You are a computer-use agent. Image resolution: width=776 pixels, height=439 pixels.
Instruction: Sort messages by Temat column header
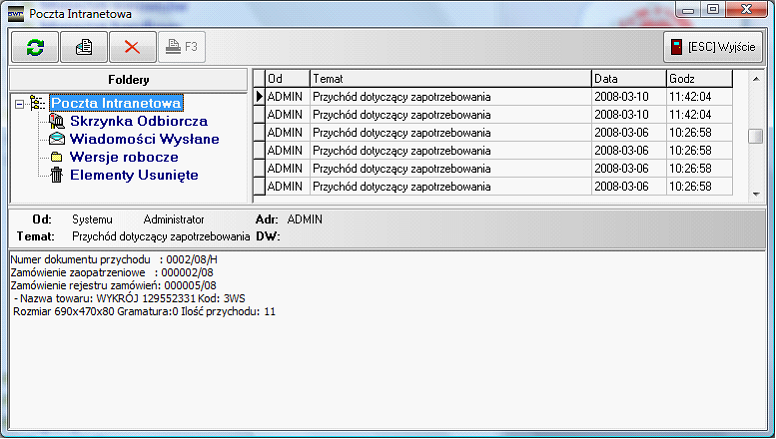(x=449, y=78)
